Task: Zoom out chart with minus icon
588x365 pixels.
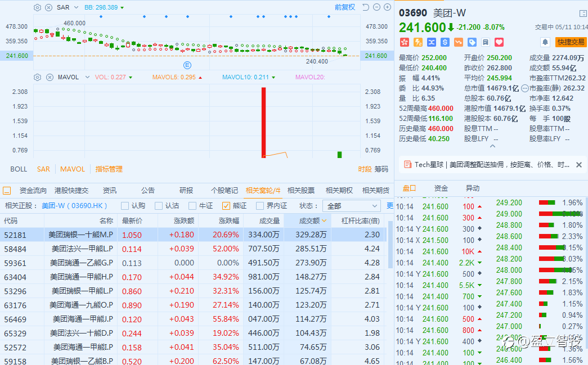Action: [x=376, y=7]
